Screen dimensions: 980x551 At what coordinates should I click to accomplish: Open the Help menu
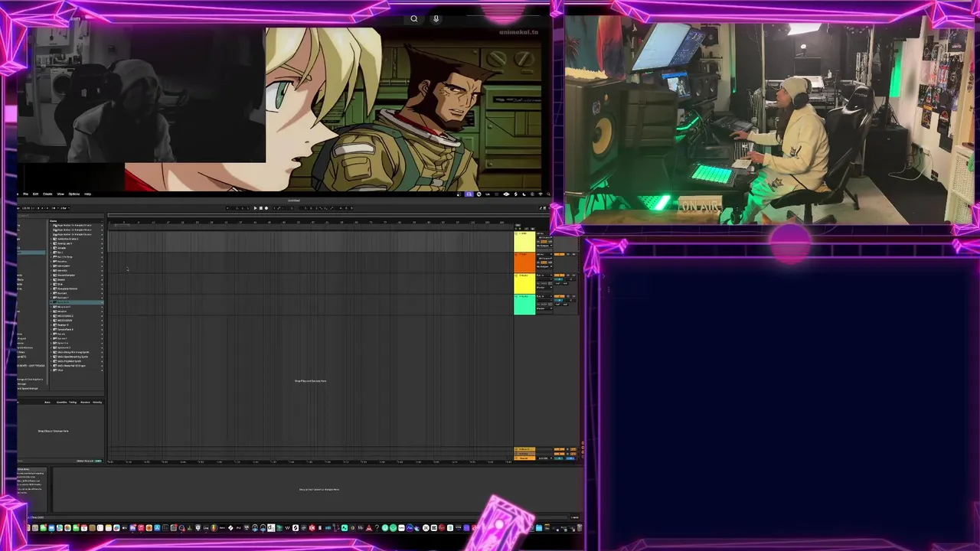[87, 194]
